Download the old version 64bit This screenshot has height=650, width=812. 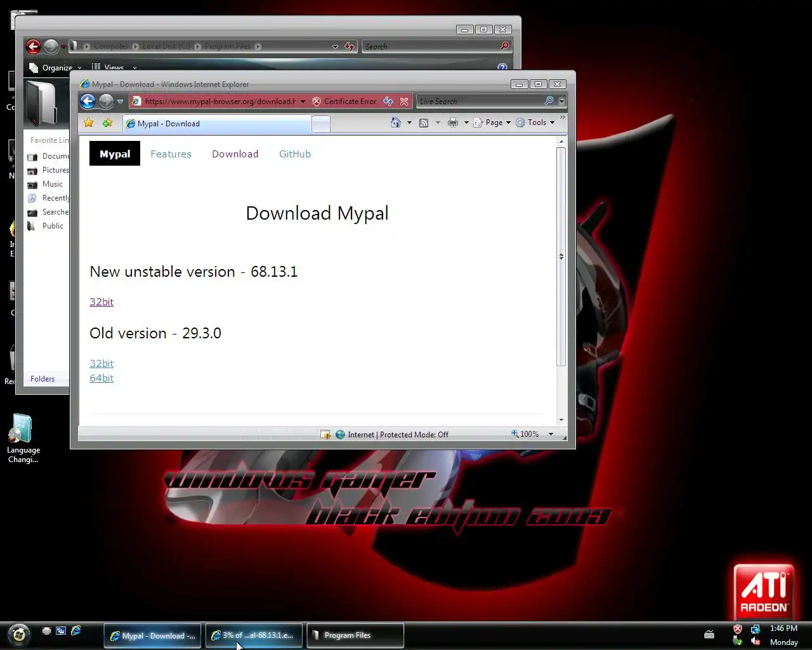click(x=101, y=378)
